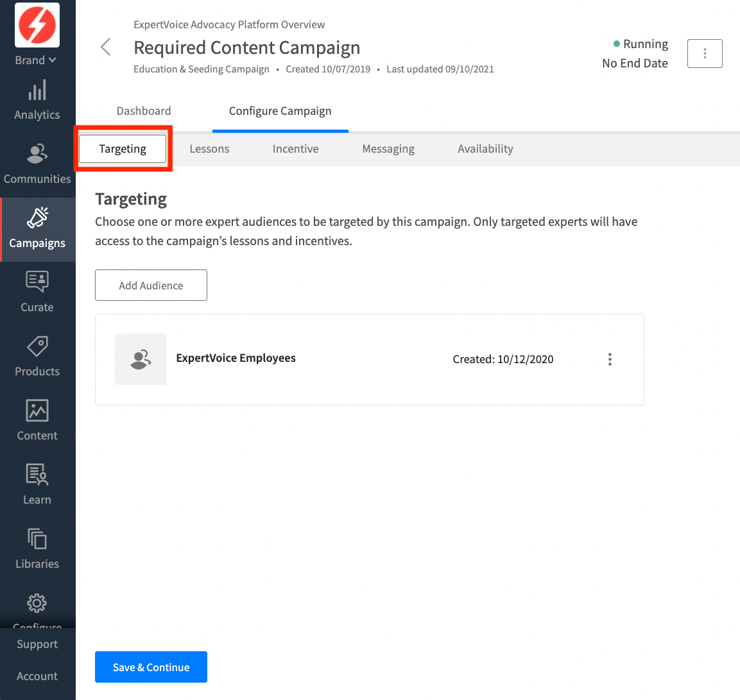Screen dimensions: 740x700
Task: Click the Running status indicator
Action: 641,44
